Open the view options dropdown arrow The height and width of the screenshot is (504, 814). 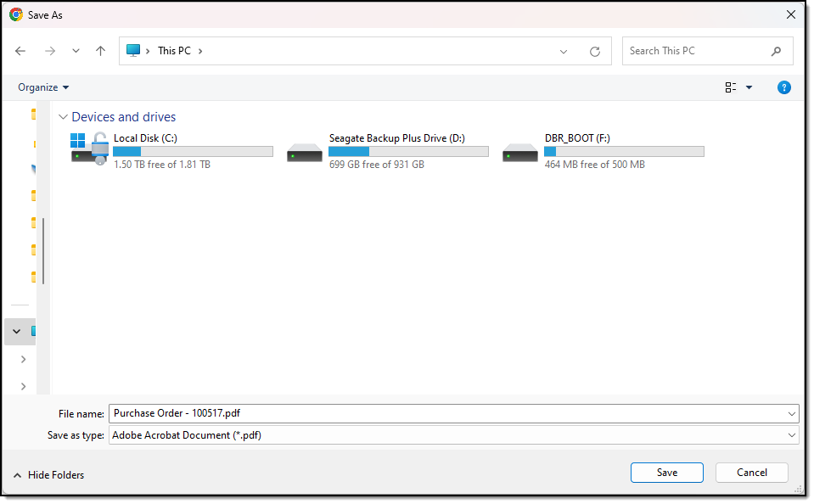(749, 87)
